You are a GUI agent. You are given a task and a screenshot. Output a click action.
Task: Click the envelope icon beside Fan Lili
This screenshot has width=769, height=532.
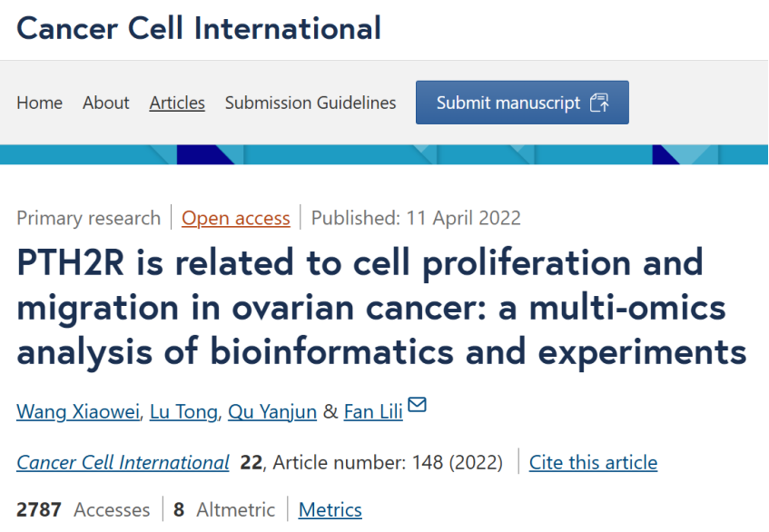pyautogui.click(x=417, y=405)
